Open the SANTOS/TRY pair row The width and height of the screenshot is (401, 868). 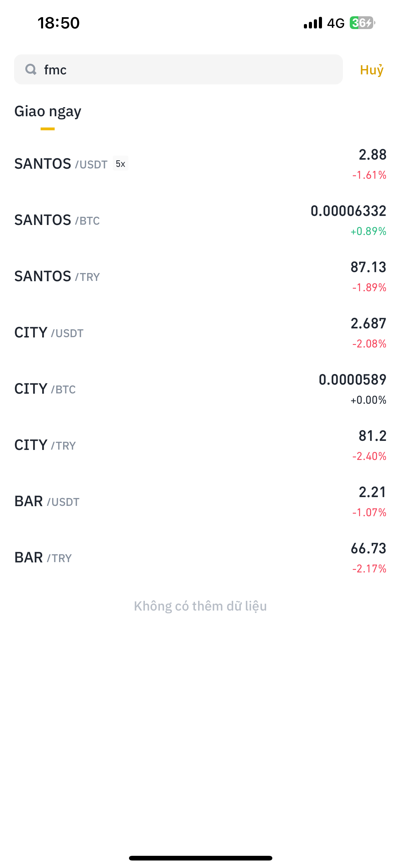[x=200, y=277]
